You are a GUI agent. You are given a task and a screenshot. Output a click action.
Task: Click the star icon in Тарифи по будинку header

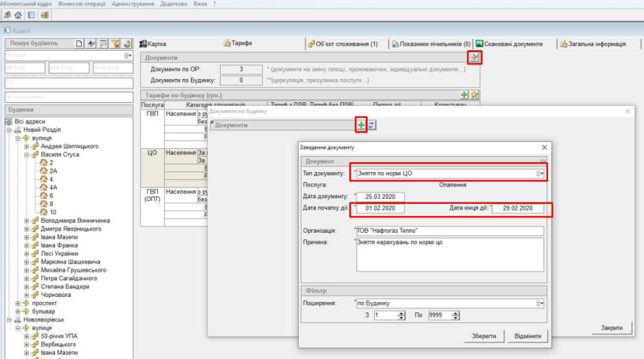coord(474,95)
